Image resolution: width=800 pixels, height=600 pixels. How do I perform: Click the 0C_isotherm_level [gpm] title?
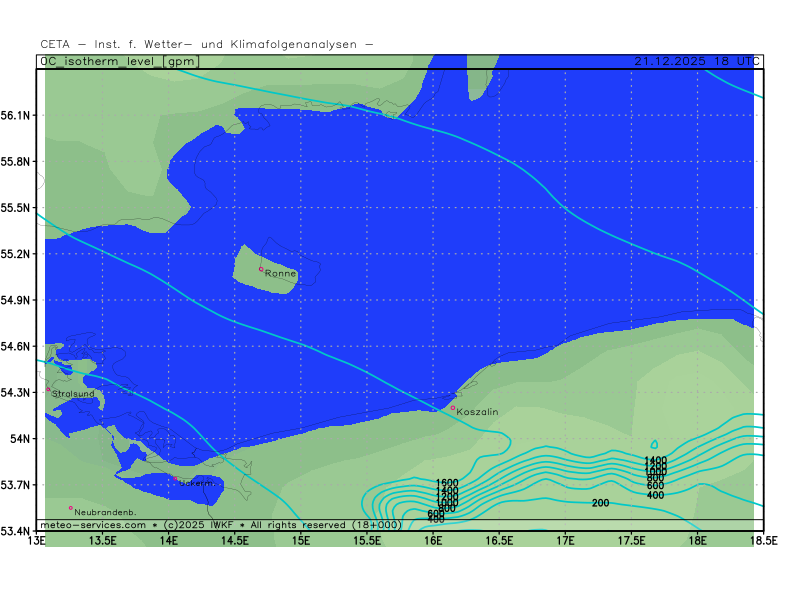click(120, 61)
